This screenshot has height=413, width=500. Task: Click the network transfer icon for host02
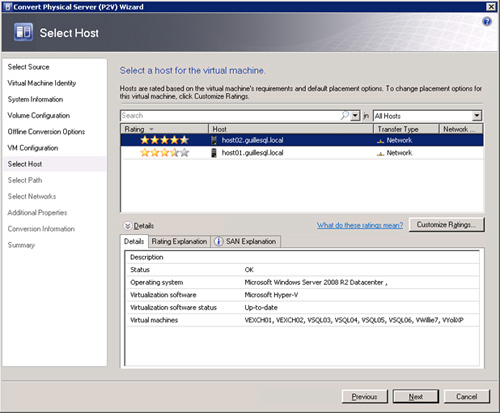tap(380, 141)
